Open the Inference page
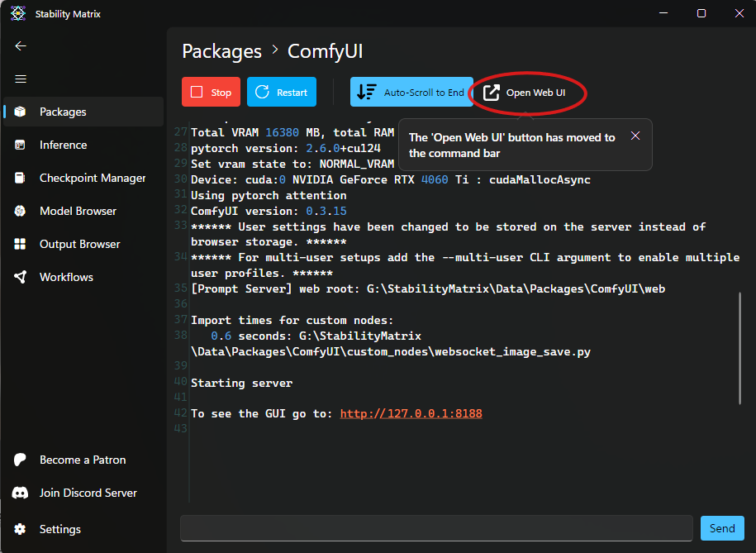Screen dimensions: 756x553 click(83, 145)
